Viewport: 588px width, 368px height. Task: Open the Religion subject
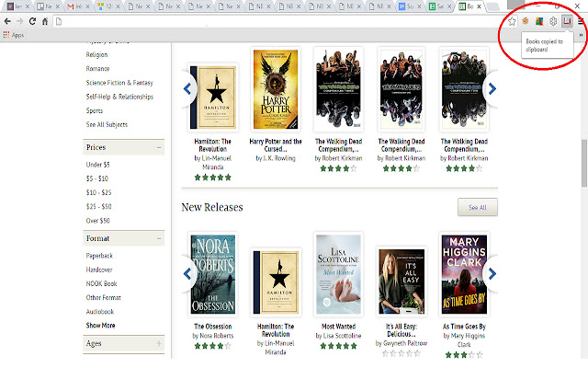pyautogui.click(x=96, y=55)
